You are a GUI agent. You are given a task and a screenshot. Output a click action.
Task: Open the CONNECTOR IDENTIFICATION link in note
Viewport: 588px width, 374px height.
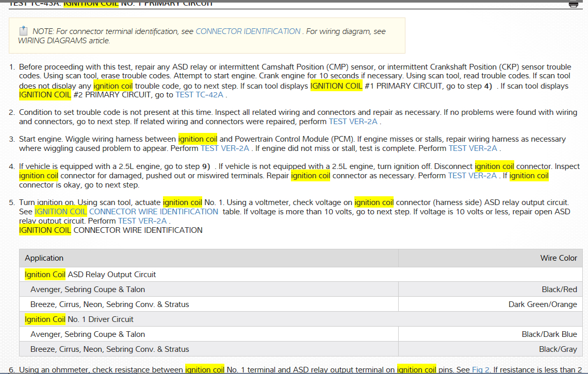[248, 31]
